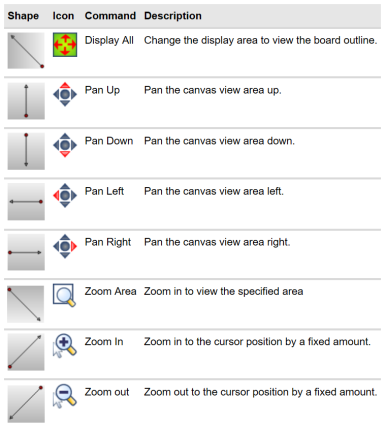Click the Shape column header
Screen dimensions: 386x427
click(23, 16)
